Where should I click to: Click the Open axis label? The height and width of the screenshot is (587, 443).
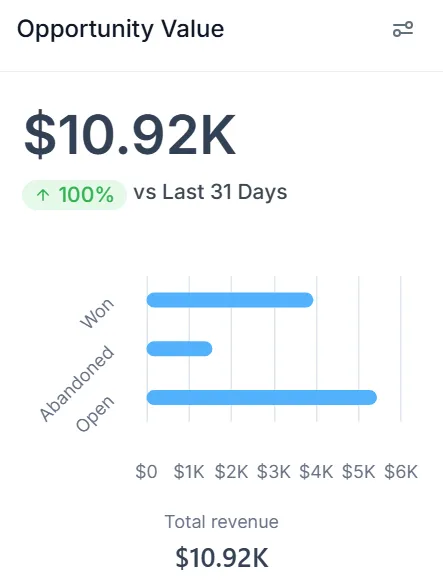click(95, 414)
